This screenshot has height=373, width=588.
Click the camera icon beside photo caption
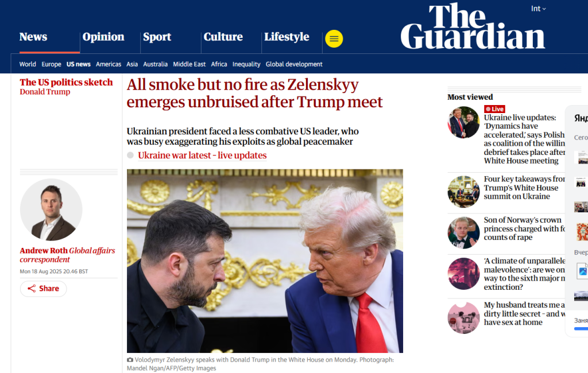pos(130,360)
